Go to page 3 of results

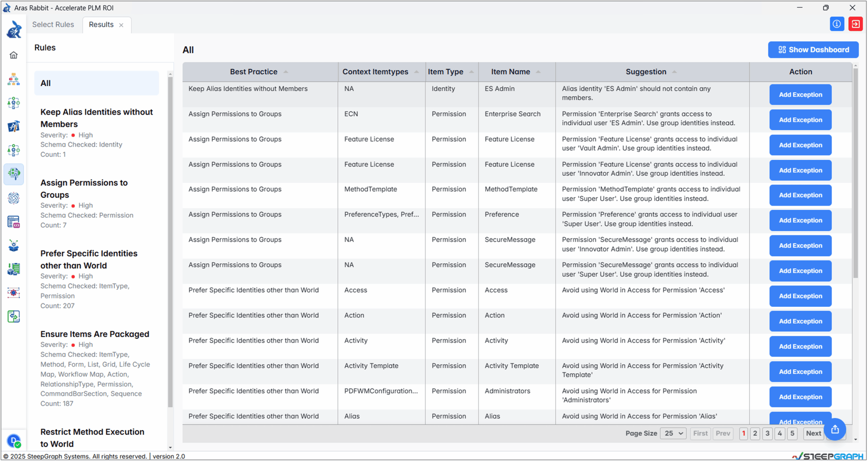click(x=767, y=433)
